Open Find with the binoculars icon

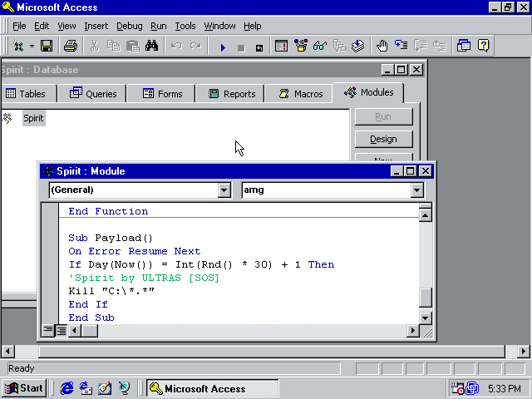[x=151, y=46]
